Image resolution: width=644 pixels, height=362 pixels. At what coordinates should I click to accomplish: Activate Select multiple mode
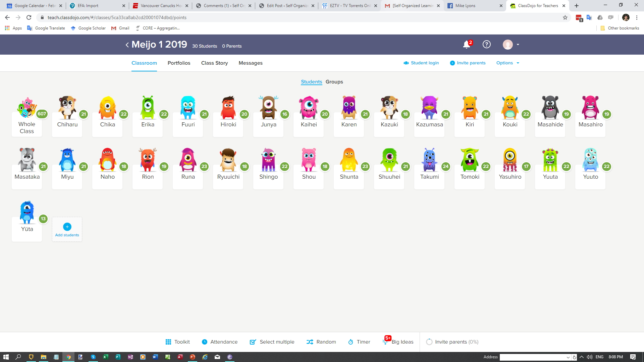click(x=272, y=342)
